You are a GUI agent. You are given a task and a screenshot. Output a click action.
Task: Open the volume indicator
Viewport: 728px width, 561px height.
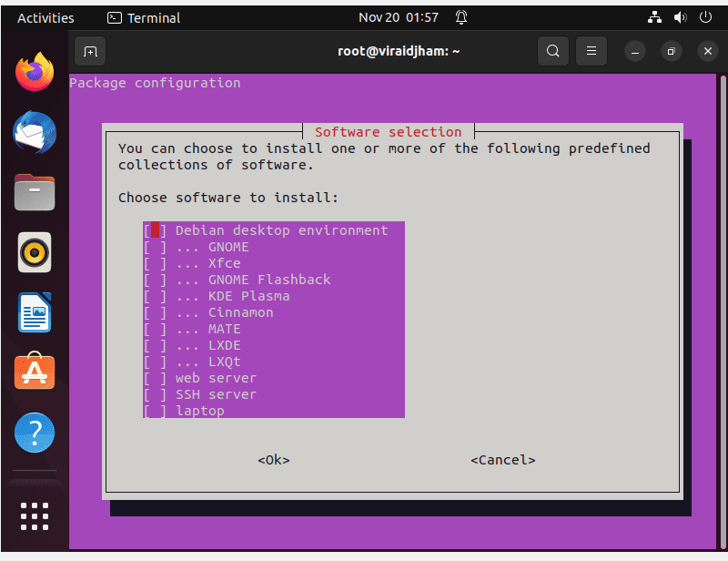pos(680,17)
